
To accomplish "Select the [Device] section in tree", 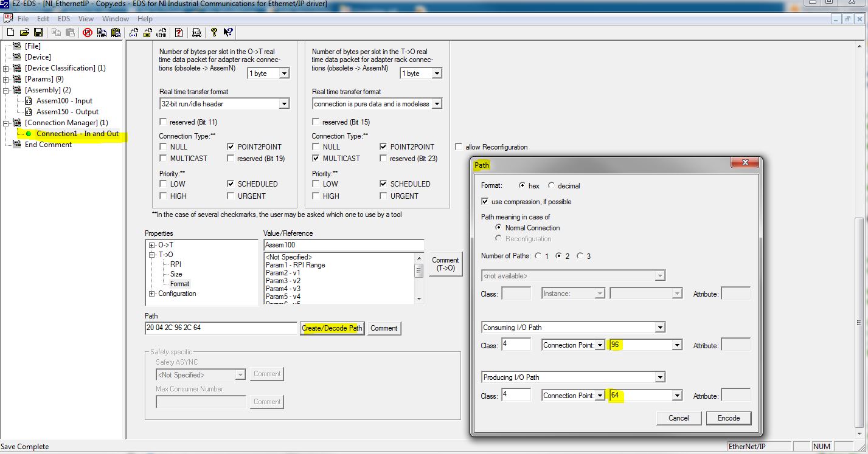I will pos(38,57).
